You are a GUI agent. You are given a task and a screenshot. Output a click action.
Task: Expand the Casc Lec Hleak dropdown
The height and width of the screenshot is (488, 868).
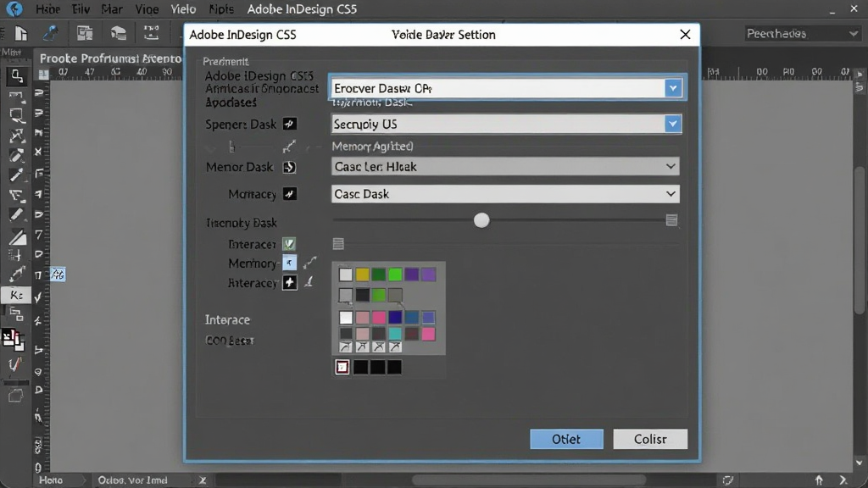[x=505, y=167]
